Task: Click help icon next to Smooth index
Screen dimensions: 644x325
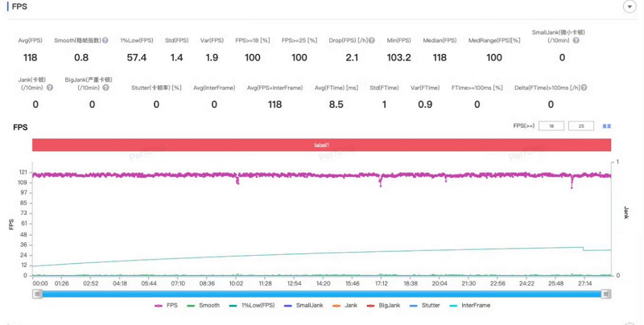Action: (x=105, y=39)
